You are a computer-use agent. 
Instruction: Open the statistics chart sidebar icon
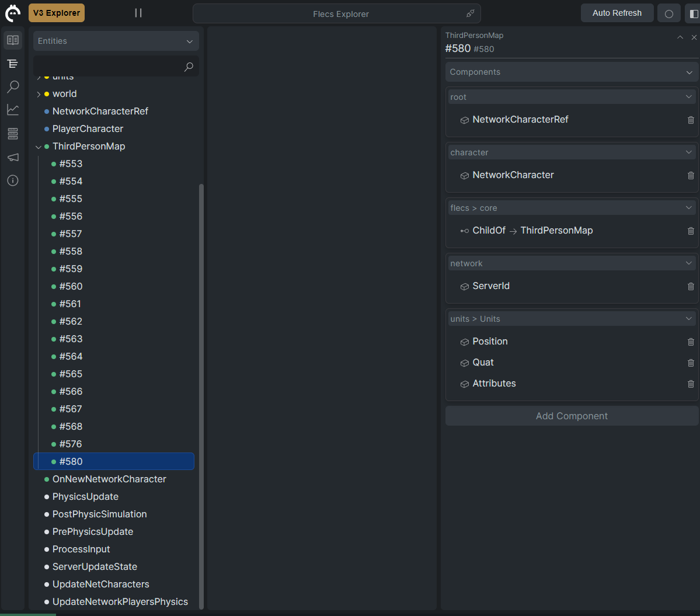click(13, 110)
